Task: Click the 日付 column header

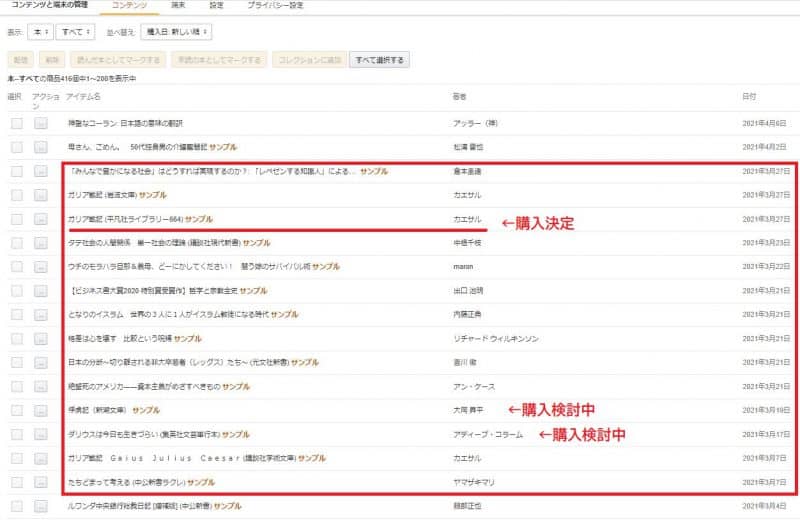Action: tap(749, 97)
